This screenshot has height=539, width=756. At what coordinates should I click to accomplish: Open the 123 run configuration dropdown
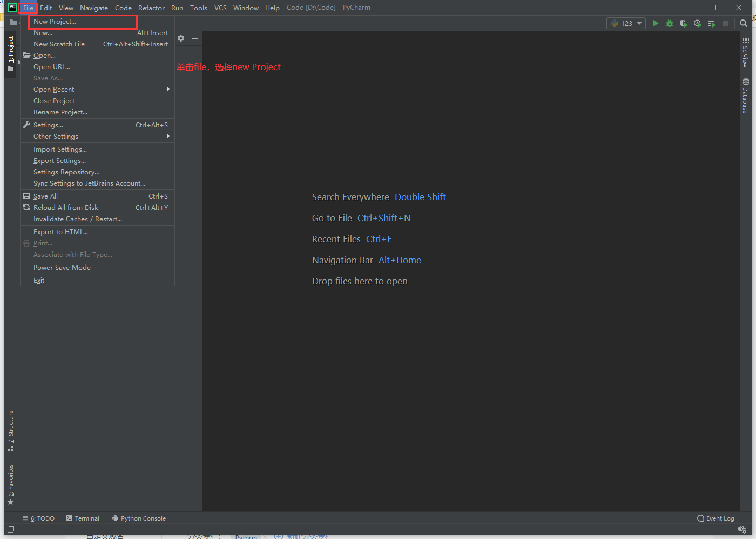coord(626,23)
